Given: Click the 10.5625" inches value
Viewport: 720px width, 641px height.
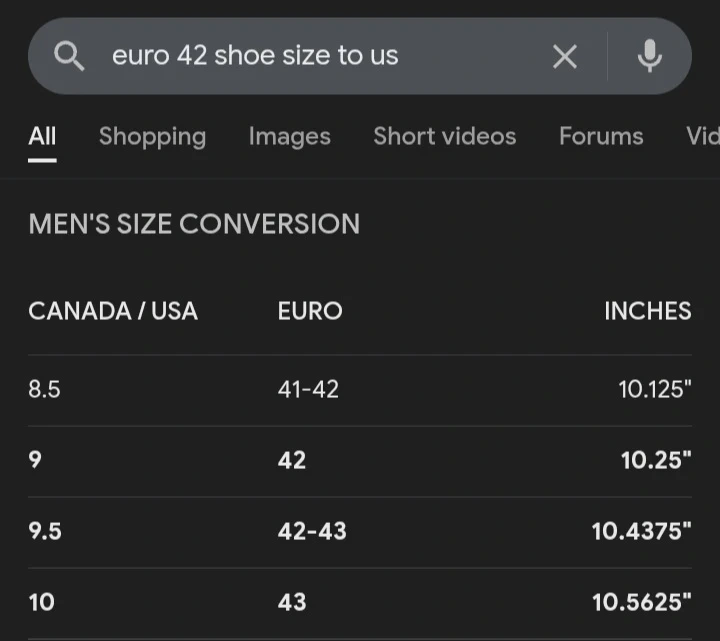Looking at the screenshot, I should pyautogui.click(x=641, y=602).
